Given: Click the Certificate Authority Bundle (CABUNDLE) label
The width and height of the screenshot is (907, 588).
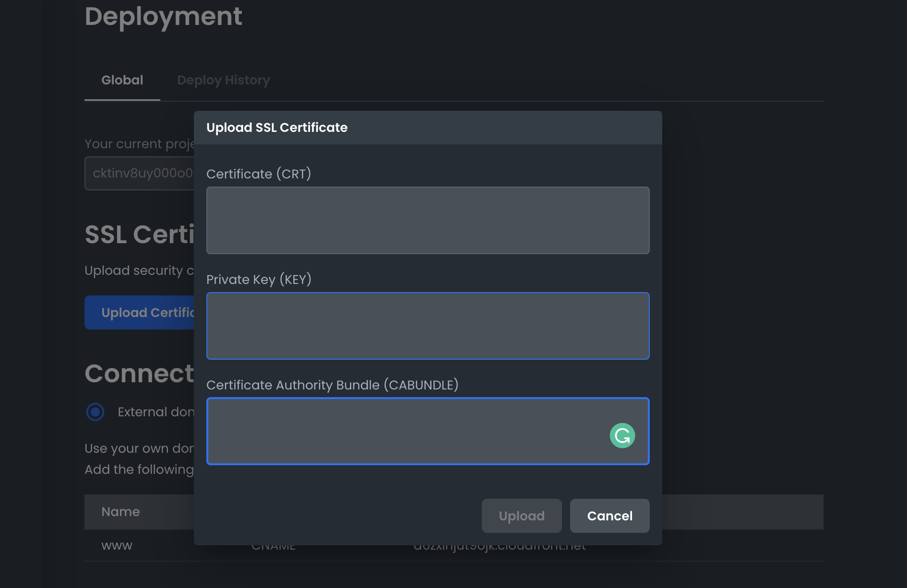Looking at the screenshot, I should pos(332,385).
